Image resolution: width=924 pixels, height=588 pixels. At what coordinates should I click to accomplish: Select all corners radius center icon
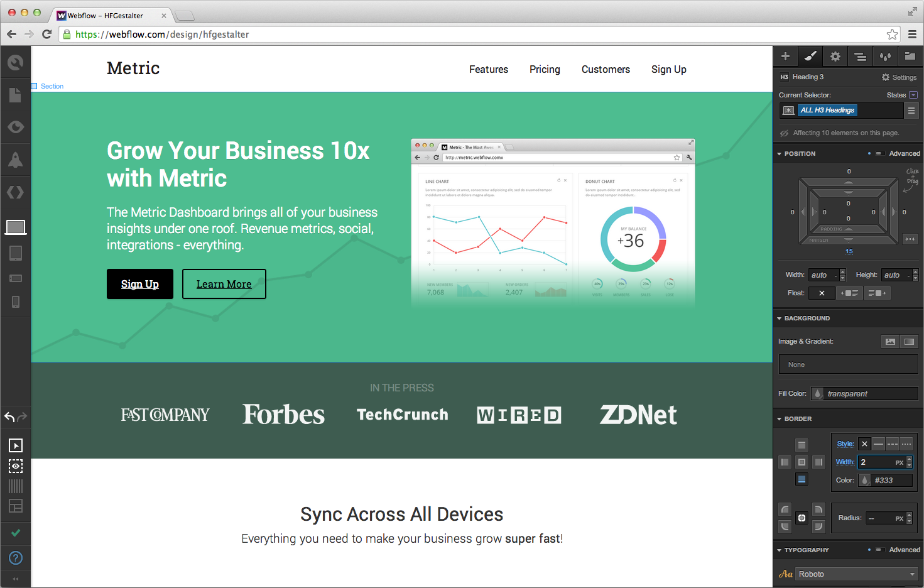[x=802, y=518]
